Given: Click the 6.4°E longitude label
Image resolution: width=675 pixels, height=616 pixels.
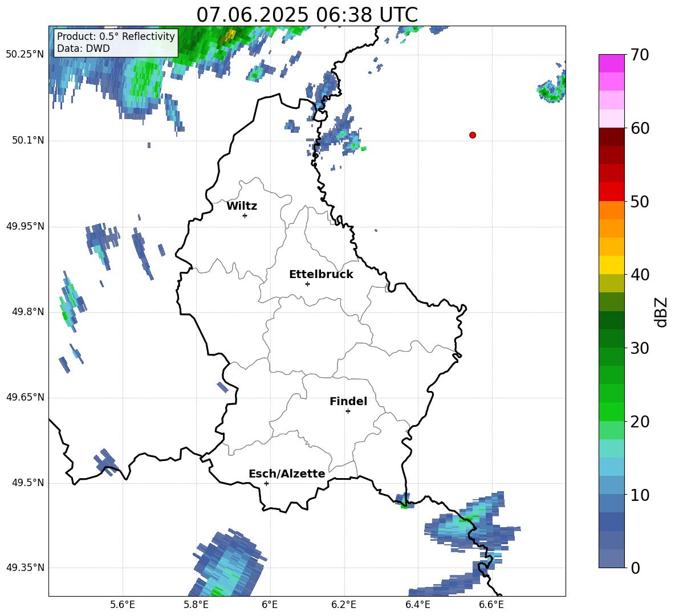Looking at the screenshot, I should click(417, 605).
